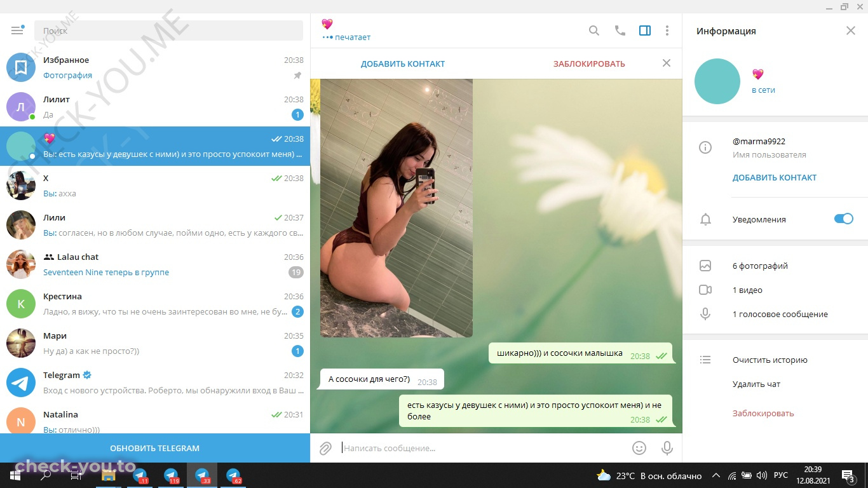
Task: Click ЗАБЛОКИРОВАТЬ in the chat top bar
Action: pos(589,64)
